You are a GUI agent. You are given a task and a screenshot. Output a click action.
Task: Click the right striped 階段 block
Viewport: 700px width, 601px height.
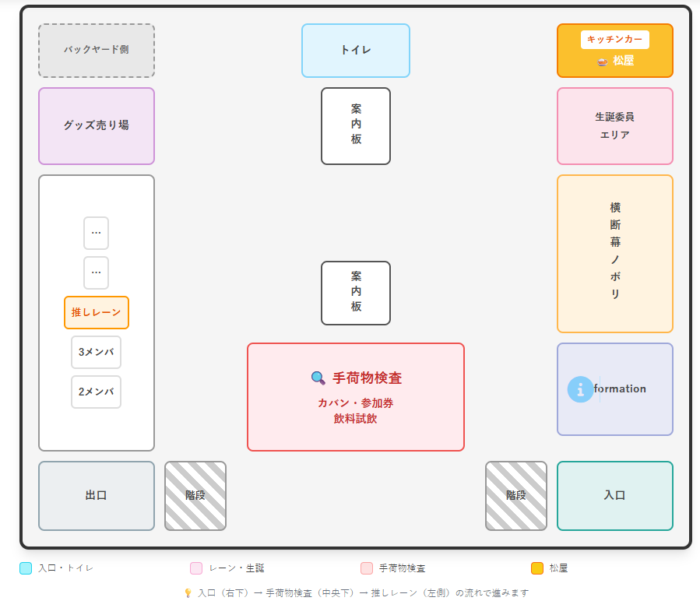(516, 496)
